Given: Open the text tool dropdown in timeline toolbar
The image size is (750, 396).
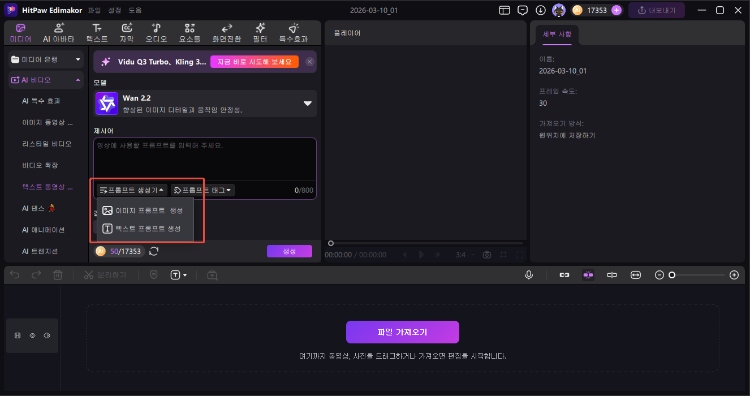Looking at the screenshot, I should point(178,275).
